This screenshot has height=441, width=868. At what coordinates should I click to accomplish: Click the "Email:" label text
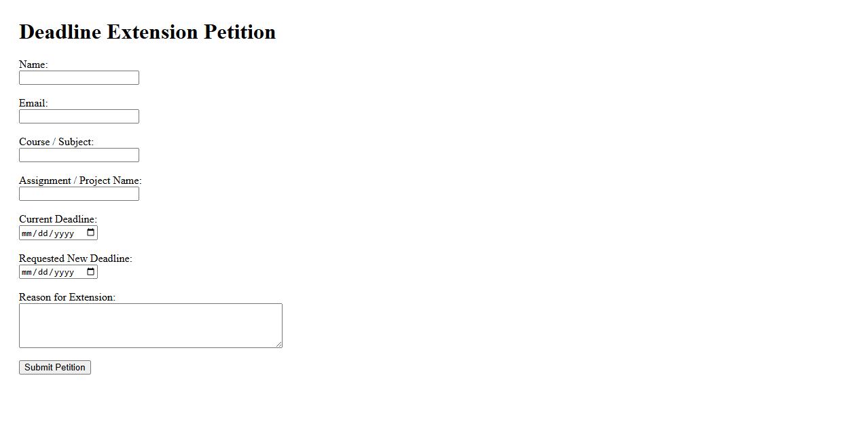[x=33, y=103]
